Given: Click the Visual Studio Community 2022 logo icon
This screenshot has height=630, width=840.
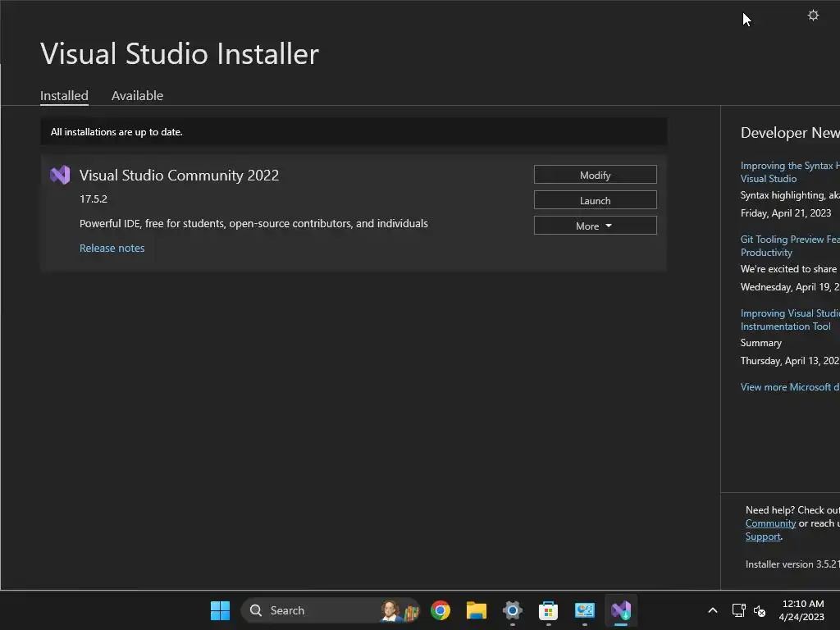Looking at the screenshot, I should [60, 176].
